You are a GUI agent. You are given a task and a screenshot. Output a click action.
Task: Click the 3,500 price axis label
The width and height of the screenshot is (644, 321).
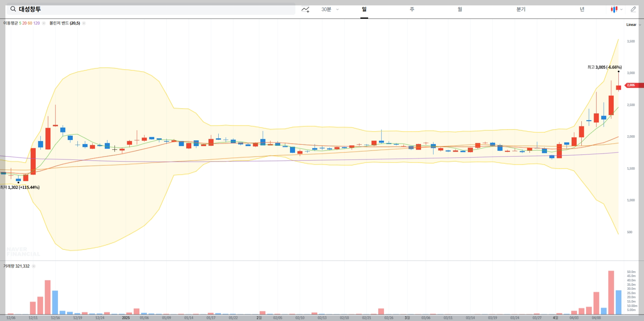click(631, 41)
